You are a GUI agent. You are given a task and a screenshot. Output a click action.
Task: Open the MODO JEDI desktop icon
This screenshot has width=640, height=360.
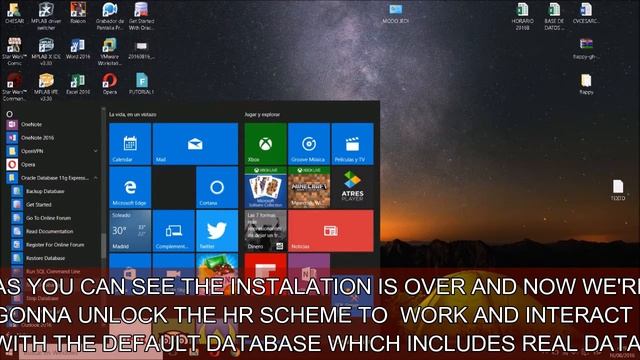[x=396, y=13]
